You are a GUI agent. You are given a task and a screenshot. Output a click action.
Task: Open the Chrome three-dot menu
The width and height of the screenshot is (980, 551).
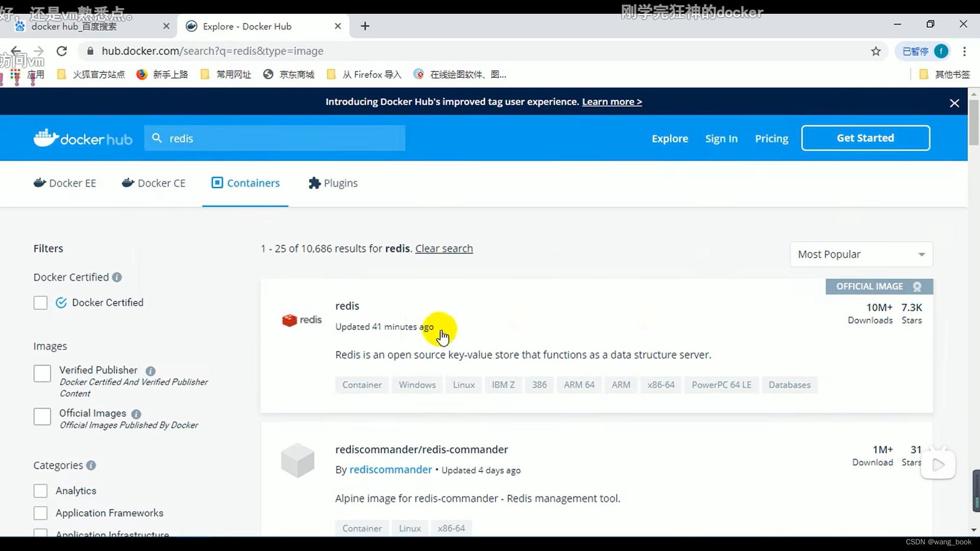(x=964, y=51)
